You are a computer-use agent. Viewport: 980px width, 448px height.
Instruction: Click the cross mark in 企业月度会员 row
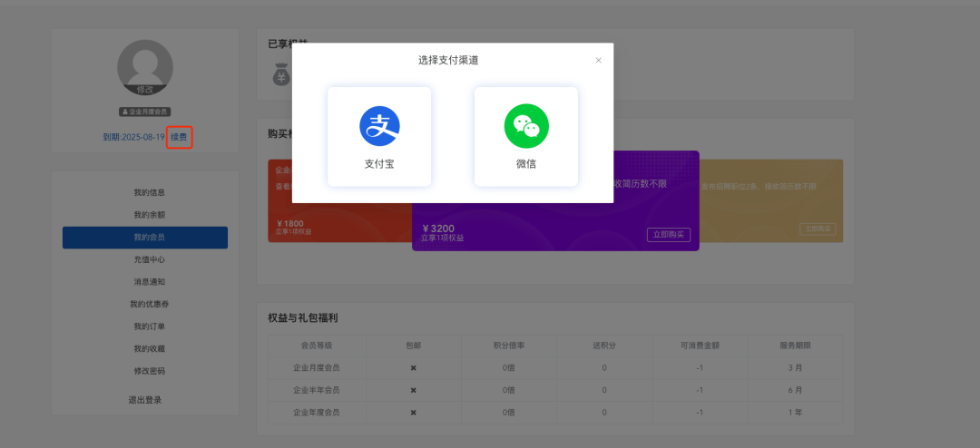413,368
